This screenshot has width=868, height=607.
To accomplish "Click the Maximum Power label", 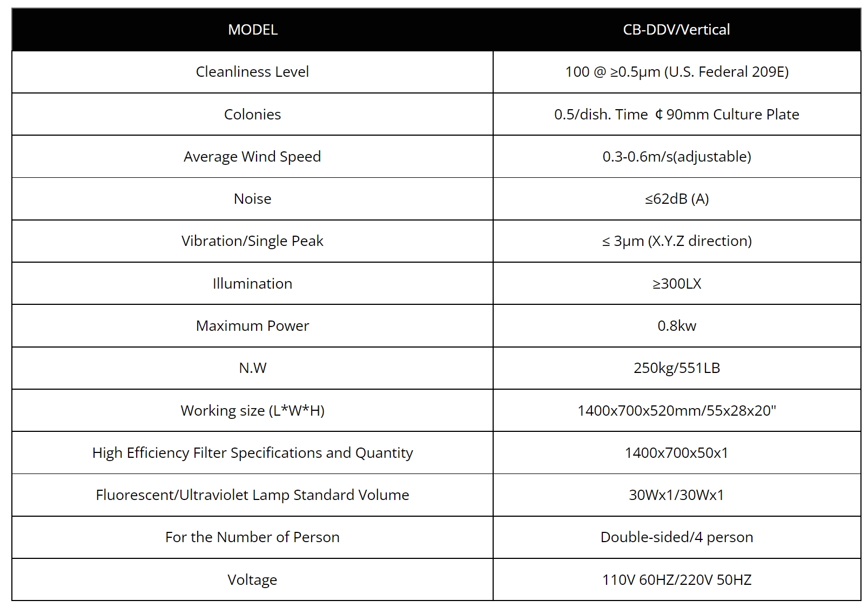I will coord(252,326).
